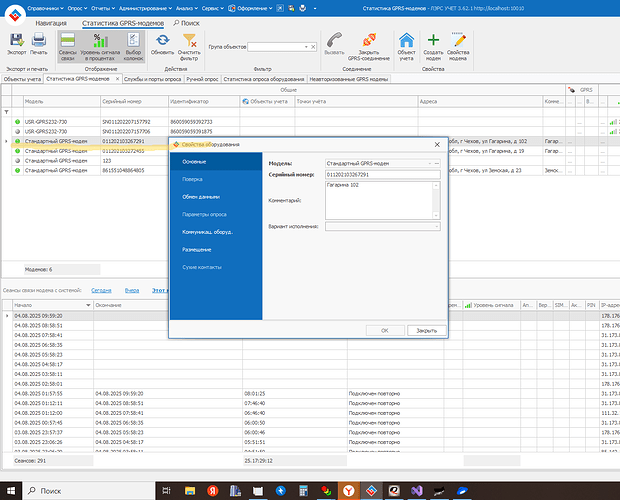This screenshot has width=620, height=500.
Task: Click comment box scroll-up arrow
Action: pyautogui.click(x=436, y=185)
